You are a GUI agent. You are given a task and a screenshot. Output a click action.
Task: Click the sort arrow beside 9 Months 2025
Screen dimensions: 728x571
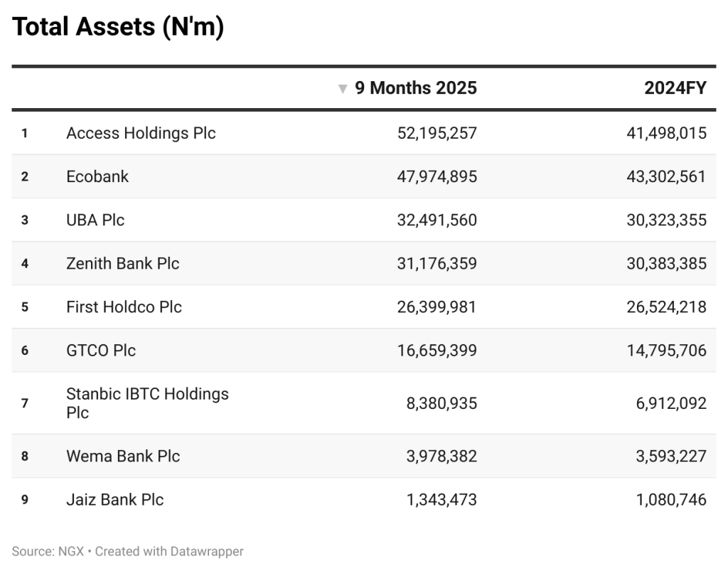tap(343, 89)
